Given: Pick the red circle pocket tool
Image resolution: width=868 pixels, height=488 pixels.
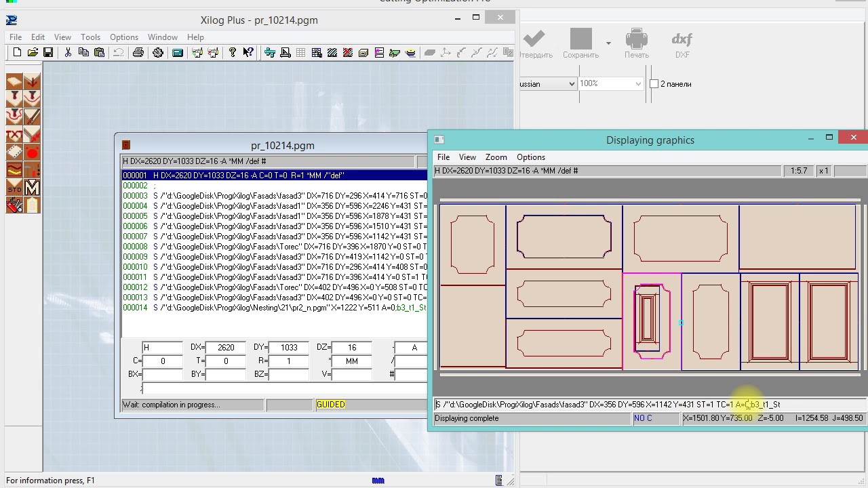Looking at the screenshot, I should click(x=32, y=152).
